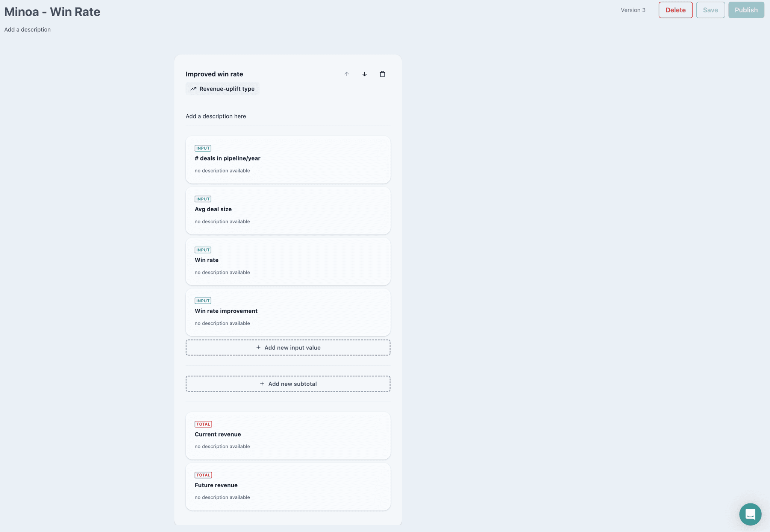Open the Win rate input card
The height and width of the screenshot is (532, 770).
pyautogui.click(x=288, y=261)
